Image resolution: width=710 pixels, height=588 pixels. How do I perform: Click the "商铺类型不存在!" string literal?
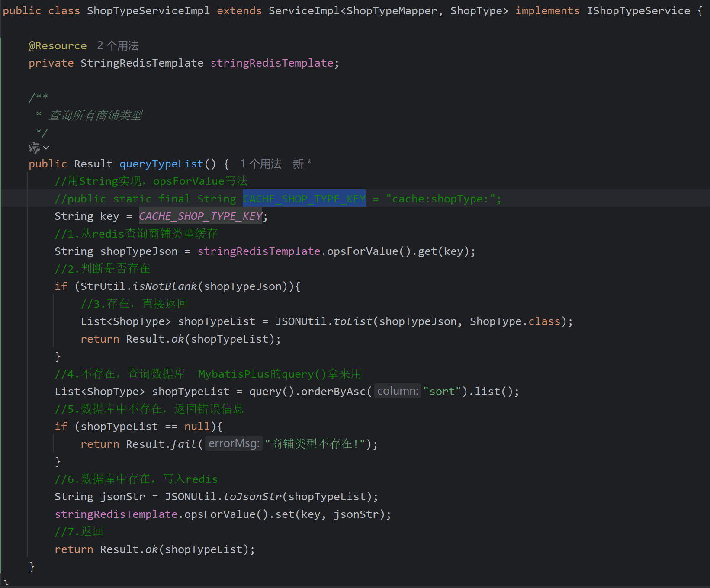click(x=315, y=444)
